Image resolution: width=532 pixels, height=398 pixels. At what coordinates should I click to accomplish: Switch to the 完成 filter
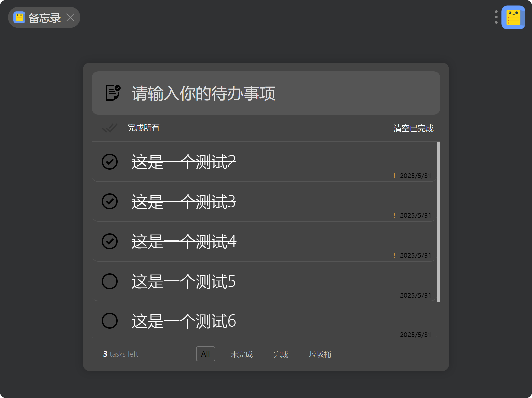[x=281, y=354]
